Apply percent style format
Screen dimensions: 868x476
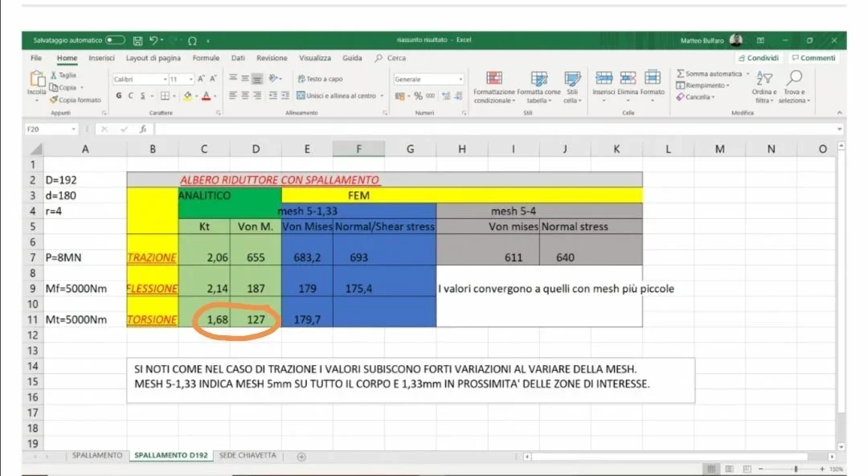point(418,96)
